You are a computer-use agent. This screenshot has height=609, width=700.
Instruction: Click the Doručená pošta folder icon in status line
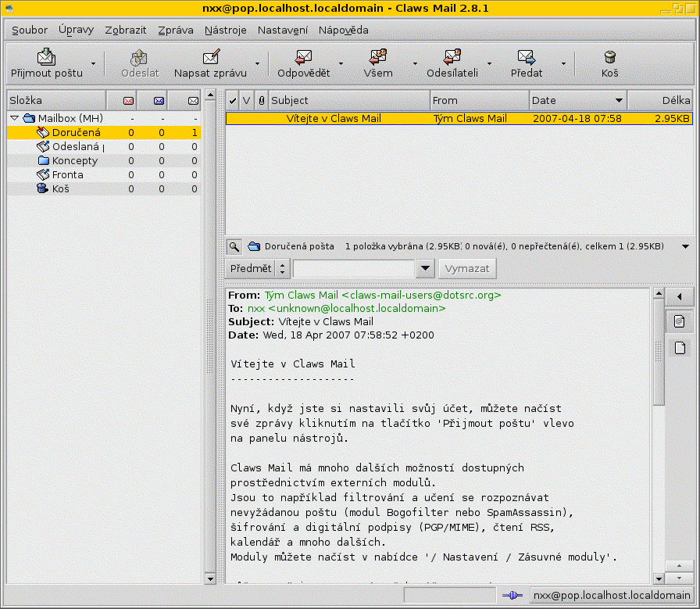(254, 246)
